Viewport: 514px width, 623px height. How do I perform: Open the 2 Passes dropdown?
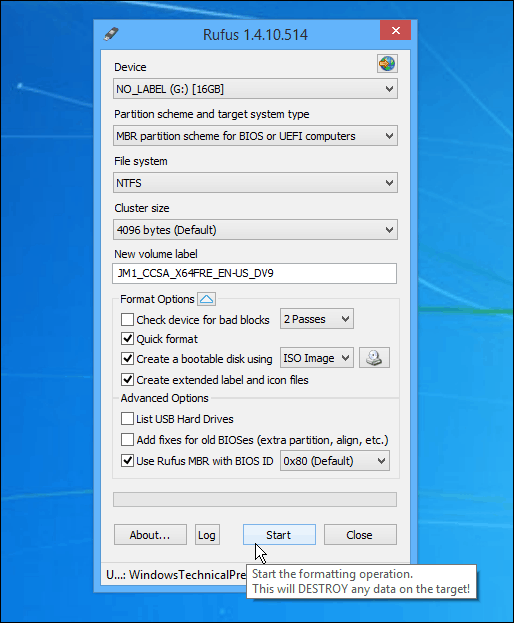317,319
